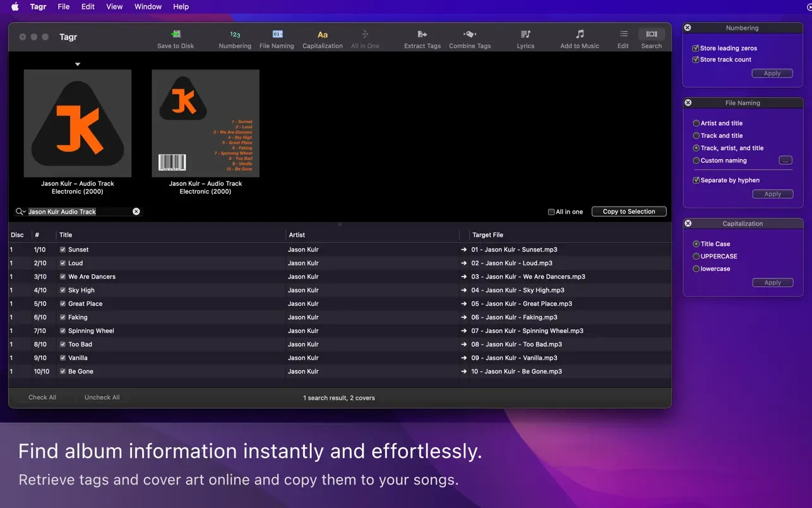This screenshot has height=508, width=812.
Task: Click the Save to Disk toolbar icon
Action: pyautogui.click(x=176, y=35)
